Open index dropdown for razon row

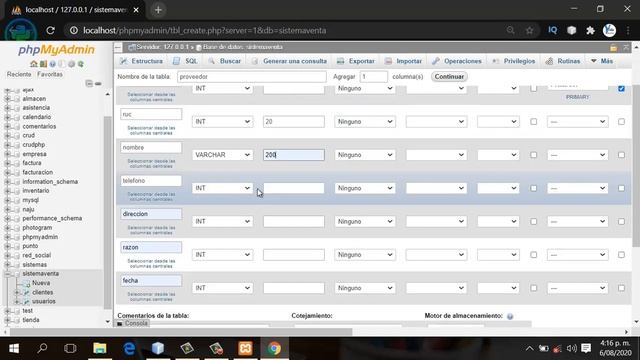[x=577, y=255]
